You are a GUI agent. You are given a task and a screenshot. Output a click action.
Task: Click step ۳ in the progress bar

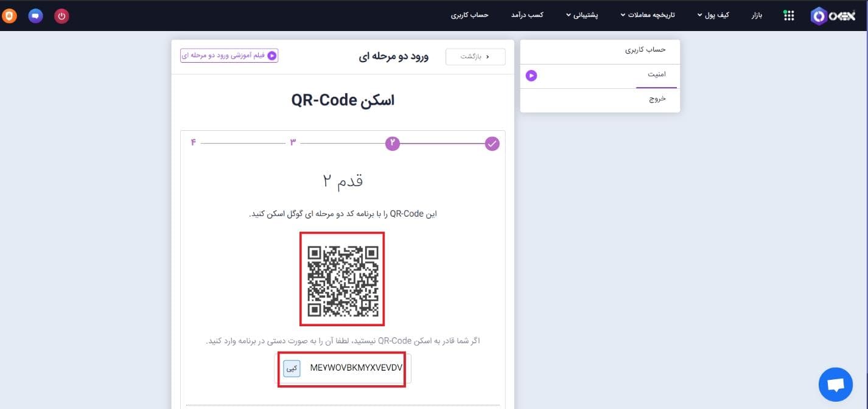[292, 144]
